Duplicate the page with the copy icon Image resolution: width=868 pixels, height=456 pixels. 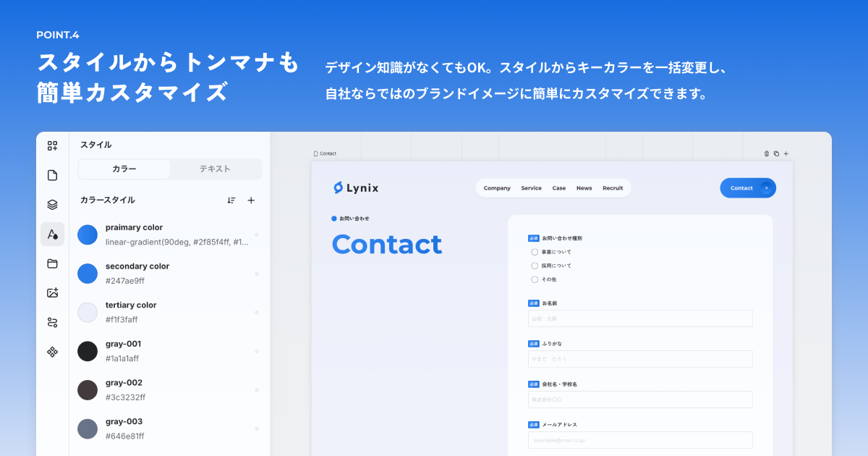(775, 153)
